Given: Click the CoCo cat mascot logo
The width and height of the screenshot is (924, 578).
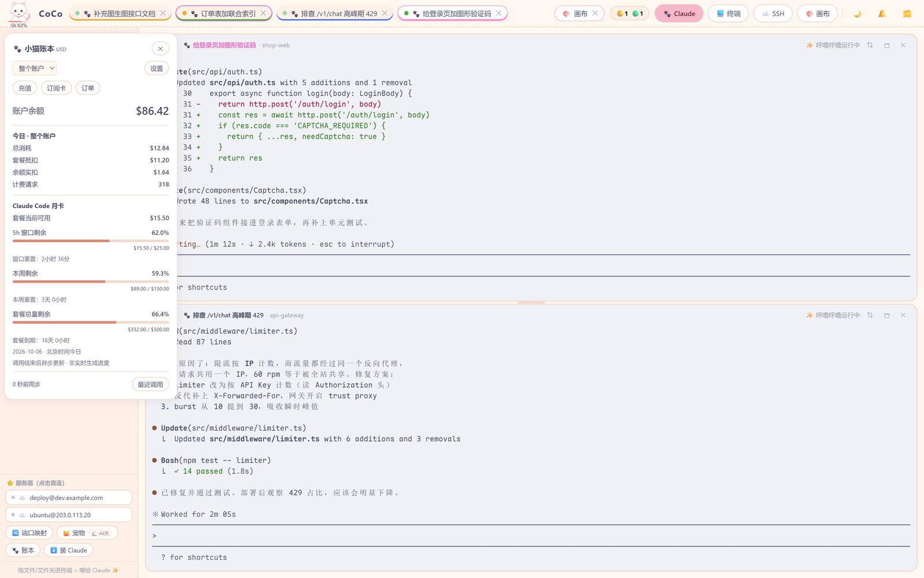Looking at the screenshot, I should [x=19, y=12].
